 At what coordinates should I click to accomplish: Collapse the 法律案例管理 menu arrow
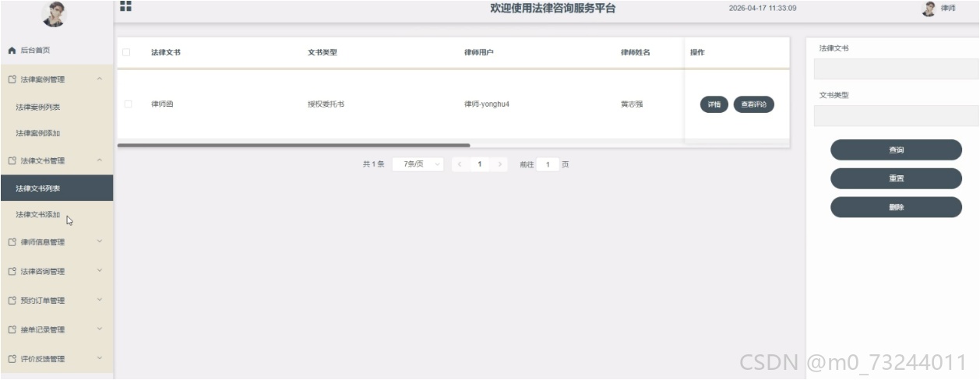tap(100, 79)
